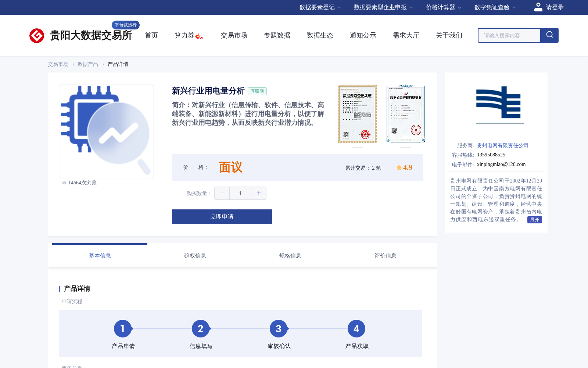The width and height of the screenshot is (588, 368).
Task: Click step 3 审核确认 circle
Action: [x=279, y=329]
